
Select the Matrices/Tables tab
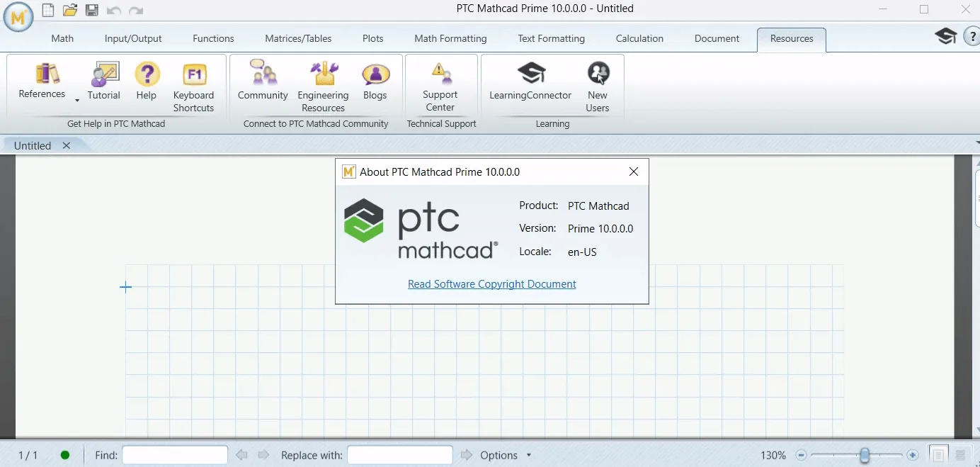[x=298, y=38]
